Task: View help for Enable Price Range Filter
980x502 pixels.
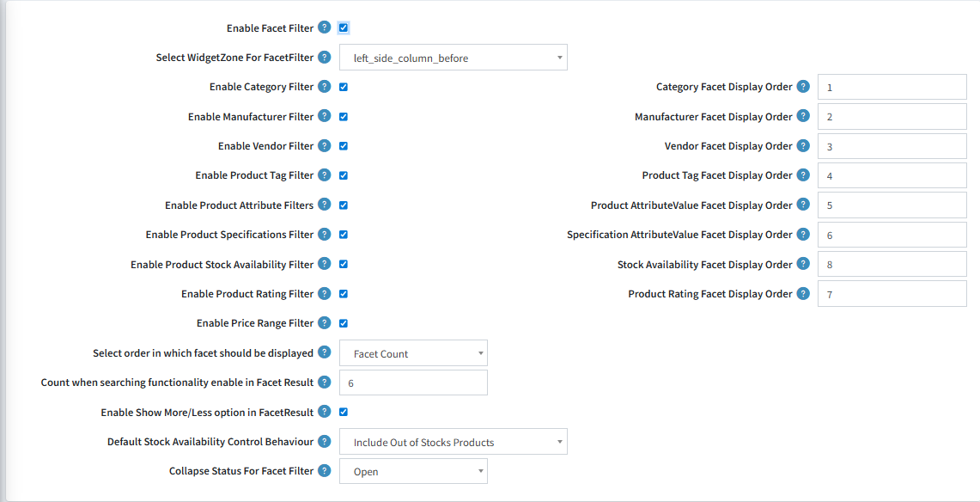Action: click(x=324, y=322)
